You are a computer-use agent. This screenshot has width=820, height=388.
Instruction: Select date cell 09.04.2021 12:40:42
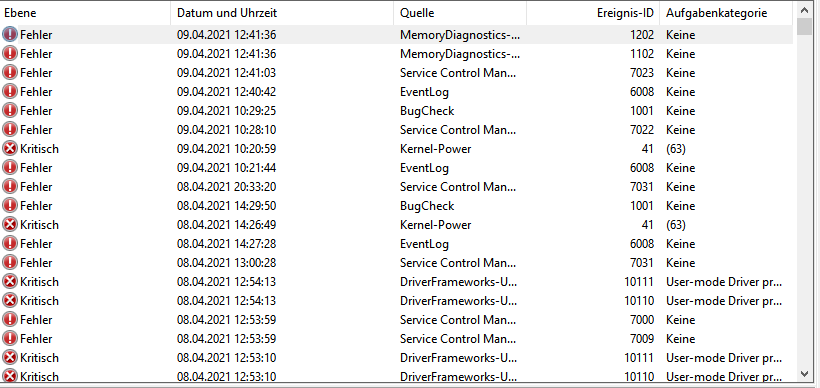pyautogui.click(x=226, y=92)
